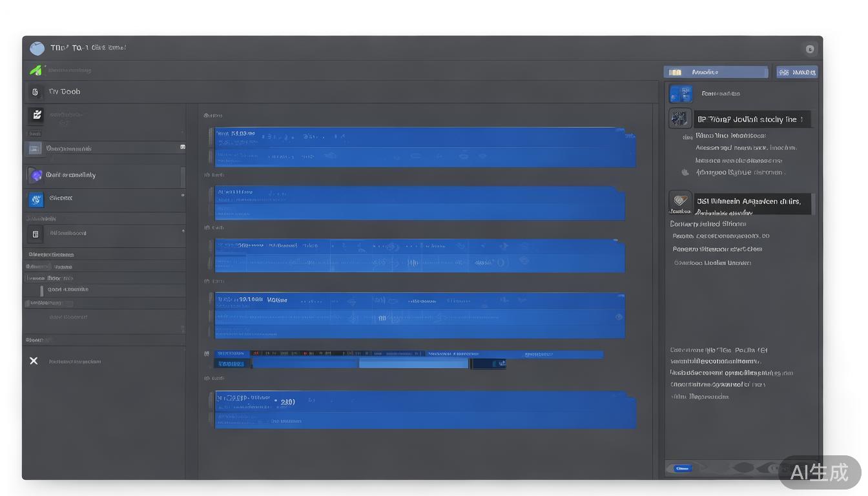868x496 pixels.
Task: Click the blue sphere app icon in title bar
Action: click(x=37, y=48)
